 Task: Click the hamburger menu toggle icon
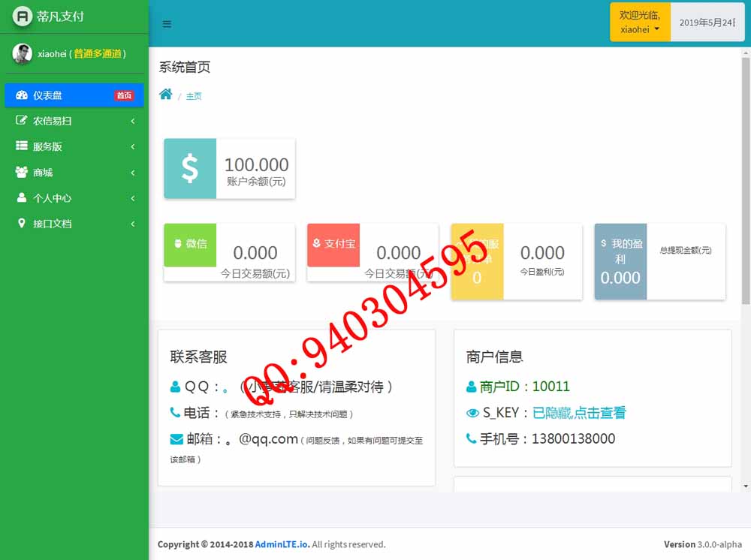167,24
